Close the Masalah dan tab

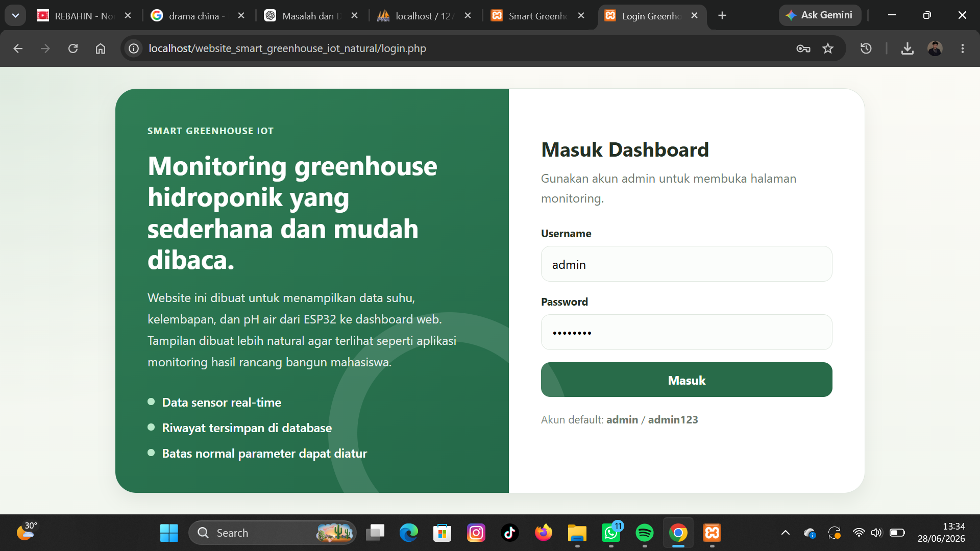[355, 16]
